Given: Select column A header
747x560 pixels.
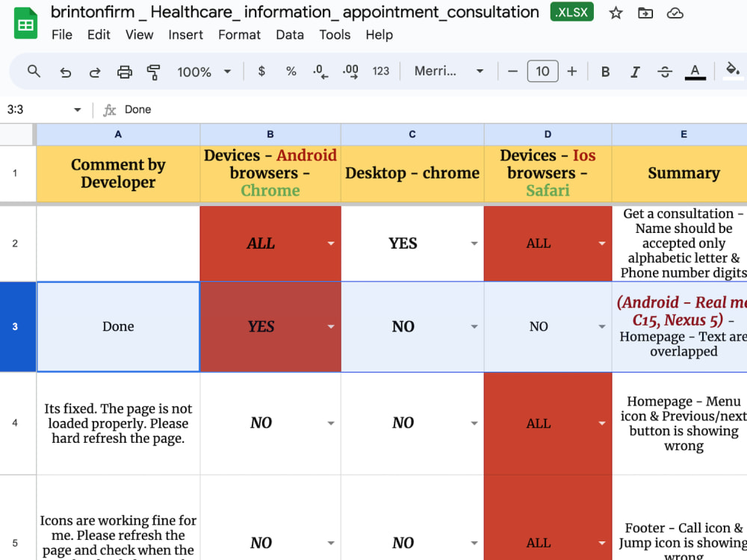Looking at the screenshot, I should coord(118,134).
